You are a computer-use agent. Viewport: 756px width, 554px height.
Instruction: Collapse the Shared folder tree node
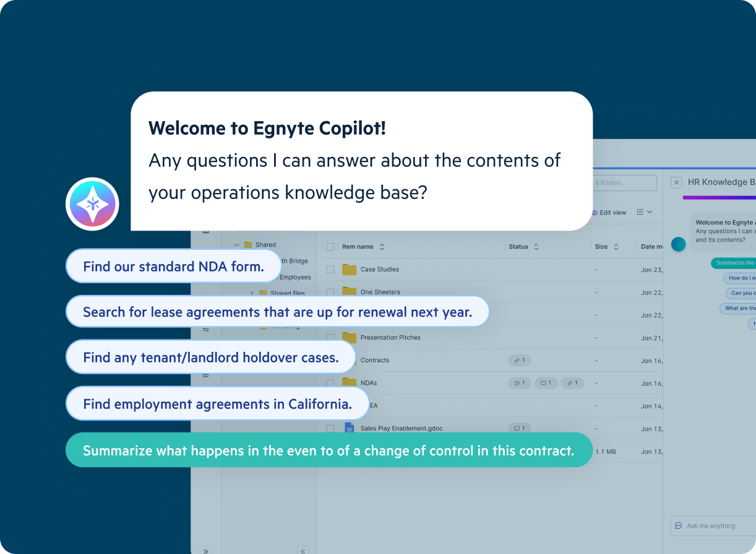coord(236,245)
